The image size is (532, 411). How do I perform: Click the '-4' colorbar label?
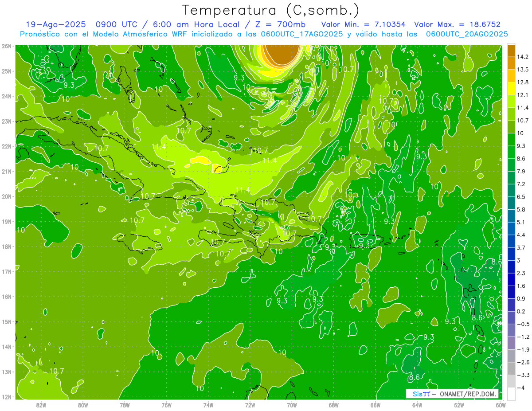(521, 388)
